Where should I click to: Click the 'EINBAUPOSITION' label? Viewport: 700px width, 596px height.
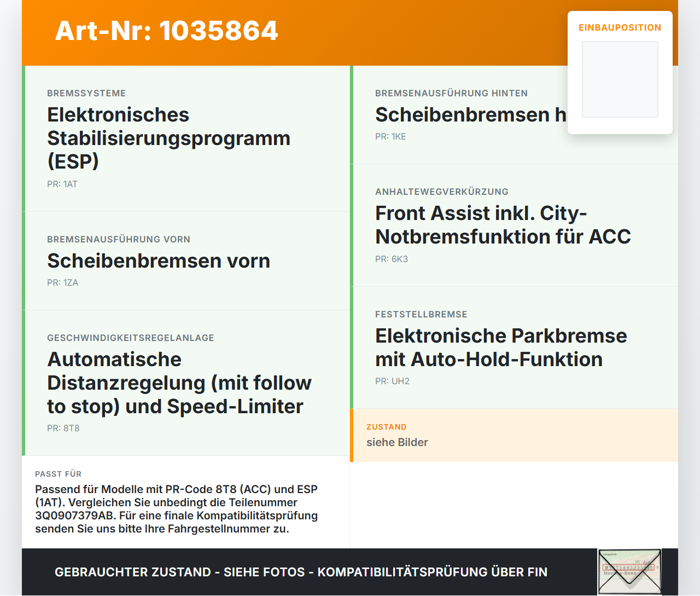pyautogui.click(x=620, y=27)
